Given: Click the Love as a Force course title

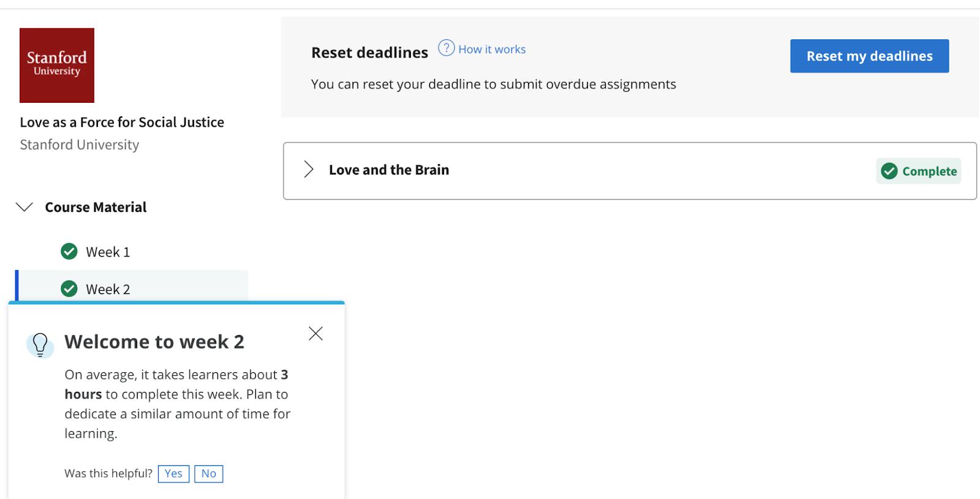Looking at the screenshot, I should click(x=122, y=122).
